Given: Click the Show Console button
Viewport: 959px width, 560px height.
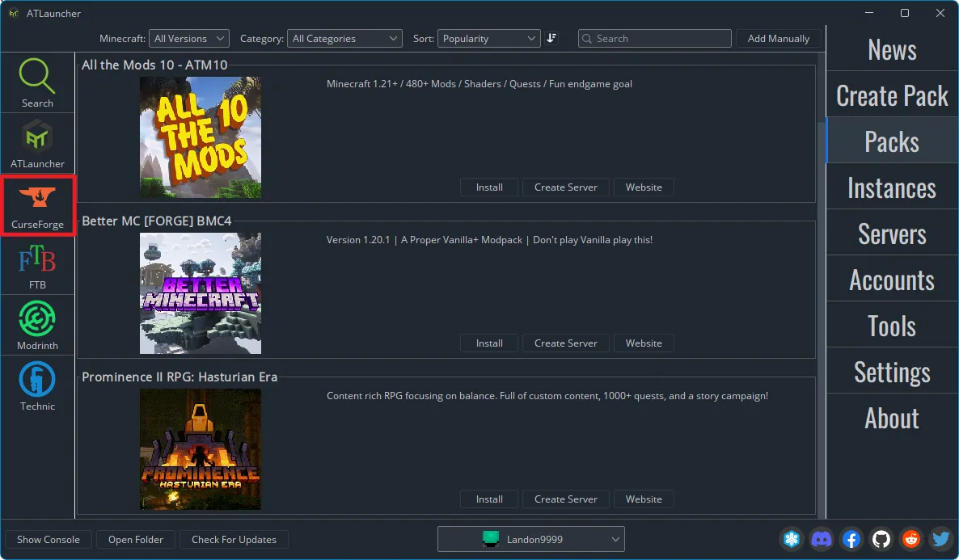Looking at the screenshot, I should 49,539.
